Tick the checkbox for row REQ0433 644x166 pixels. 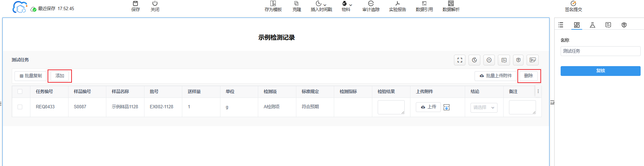(x=20, y=107)
